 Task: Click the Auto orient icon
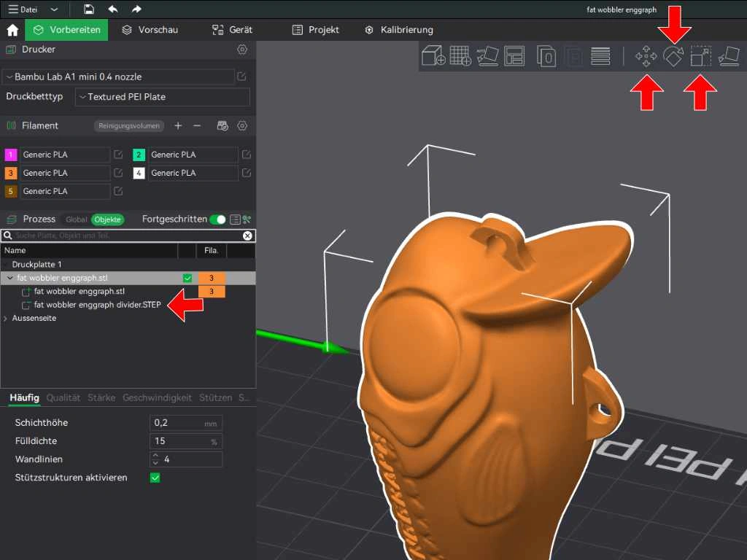tap(487, 56)
